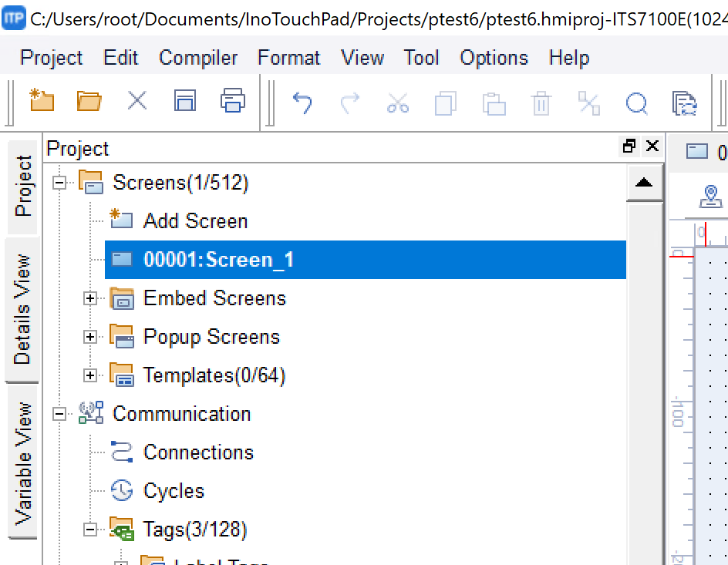Open the Options menu
Screen dimensions: 728x565
pyautogui.click(x=494, y=58)
